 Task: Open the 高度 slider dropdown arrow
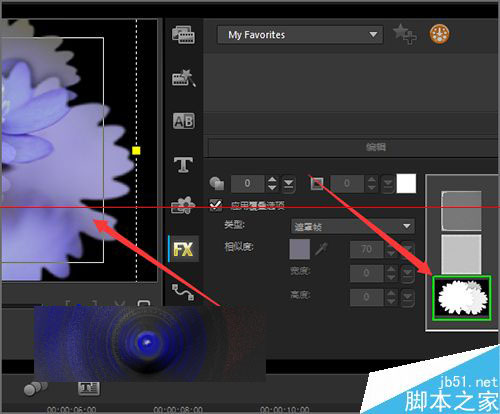407,297
